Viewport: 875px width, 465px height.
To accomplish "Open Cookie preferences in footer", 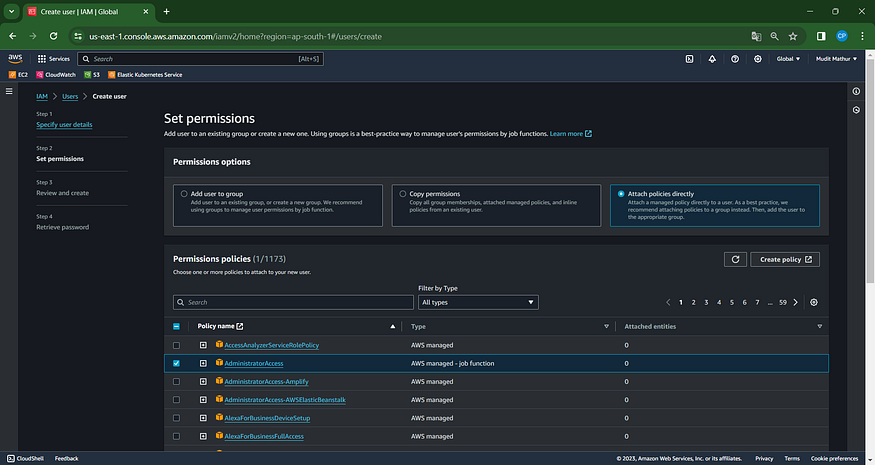I will point(834,459).
